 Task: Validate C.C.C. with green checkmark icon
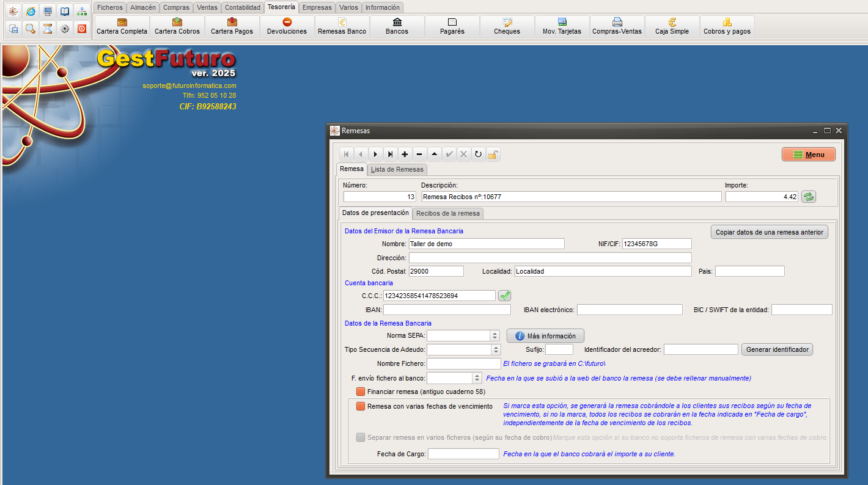click(x=504, y=296)
